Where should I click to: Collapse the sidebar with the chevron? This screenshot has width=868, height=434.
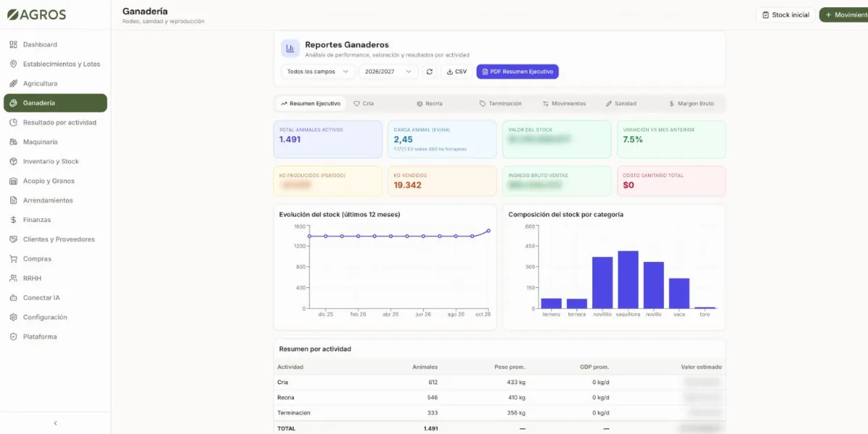tap(56, 423)
